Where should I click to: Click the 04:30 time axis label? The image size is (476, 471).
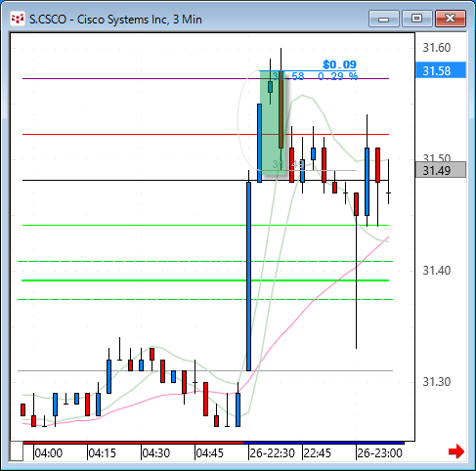155,453
